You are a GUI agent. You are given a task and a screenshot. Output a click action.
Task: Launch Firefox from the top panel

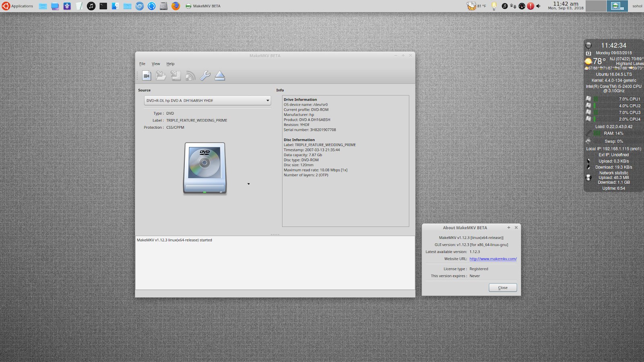pyautogui.click(x=175, y=6)
